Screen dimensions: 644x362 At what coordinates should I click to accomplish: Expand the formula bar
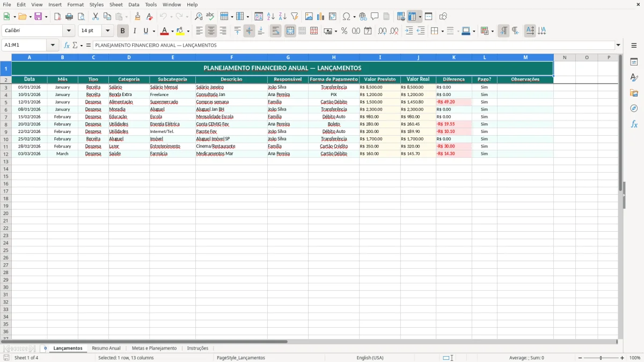click(x=618, y=46)
